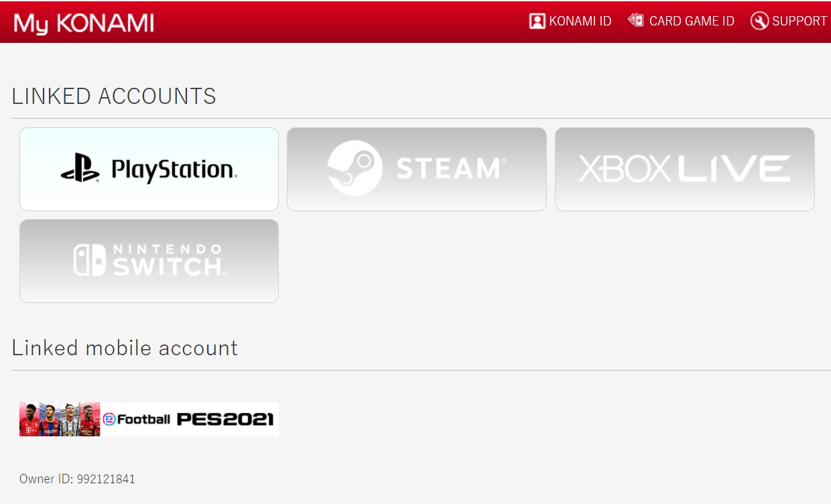The height and width of the screenshot is (504, 831).
Task: Click the SUPPORT wrench icon
Action: tap(759, 21)
